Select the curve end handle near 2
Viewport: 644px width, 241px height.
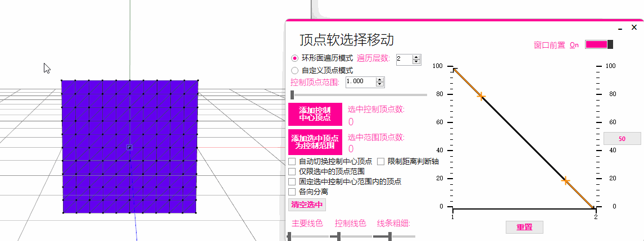tap(593, 208)
